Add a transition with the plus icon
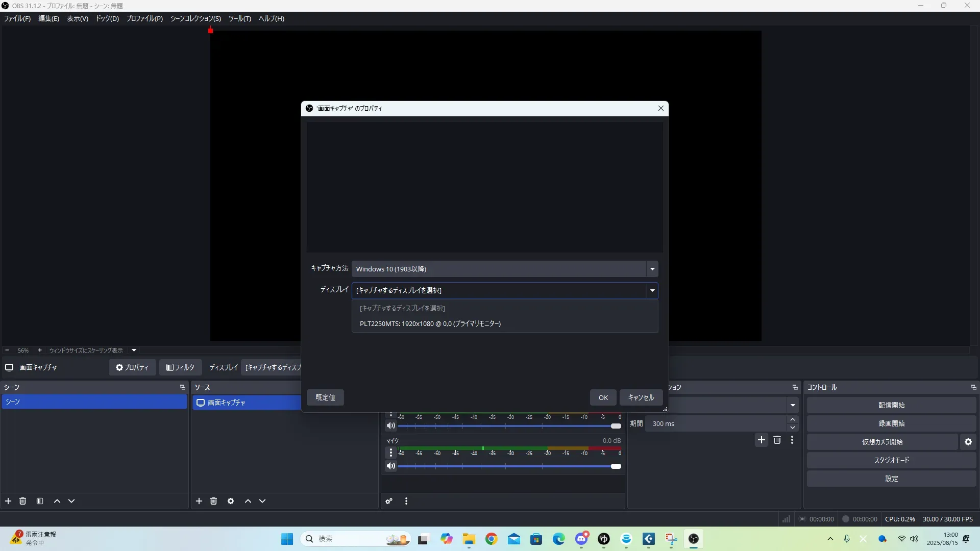Screen dimensions: 980x551 click(x=762, y=440)
